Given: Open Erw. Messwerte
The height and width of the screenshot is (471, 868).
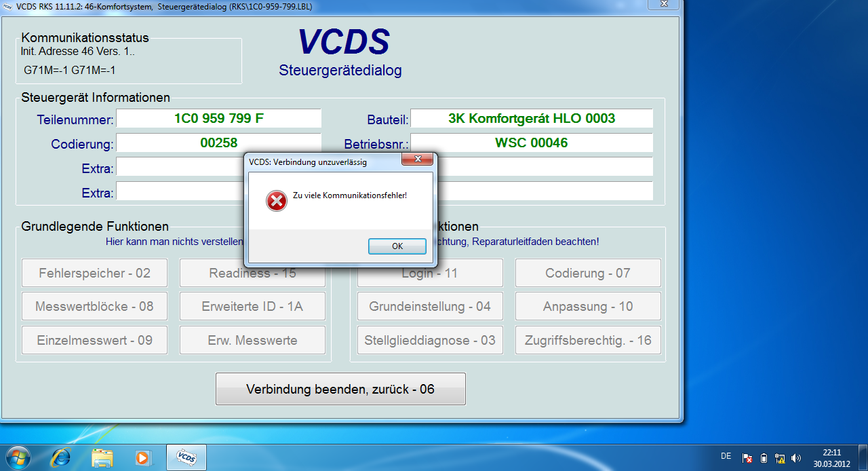Looking at the screenshot, I should (x=252, y=341).
